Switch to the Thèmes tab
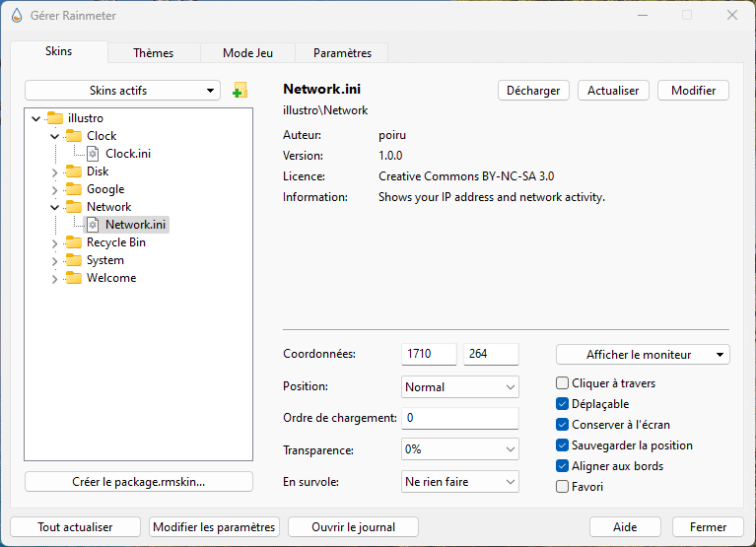 tap(153, 53)
